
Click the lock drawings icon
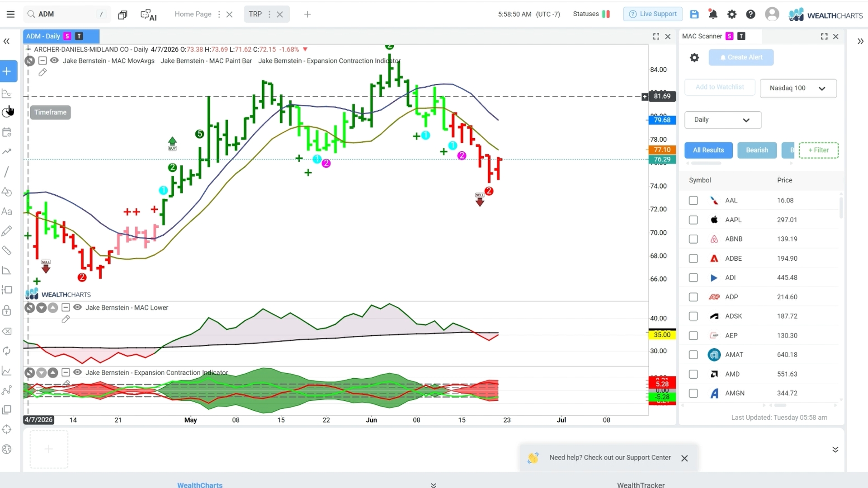(x=7, y=310)
